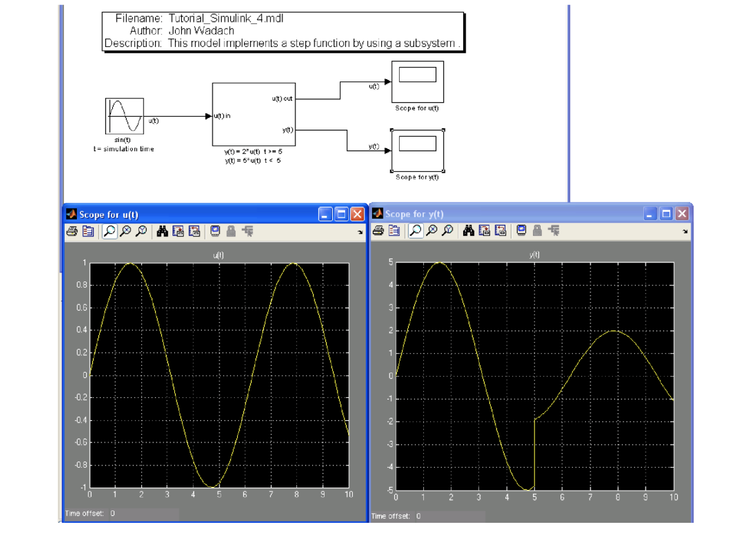Screen dimensions: 756x548
Task: Save current axes settings in Scope for u(t)
Action: tap(178, 231)
